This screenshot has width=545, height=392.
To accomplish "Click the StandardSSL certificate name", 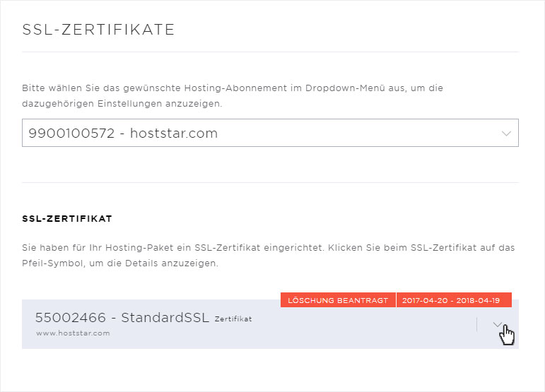I will coord(165,317).
